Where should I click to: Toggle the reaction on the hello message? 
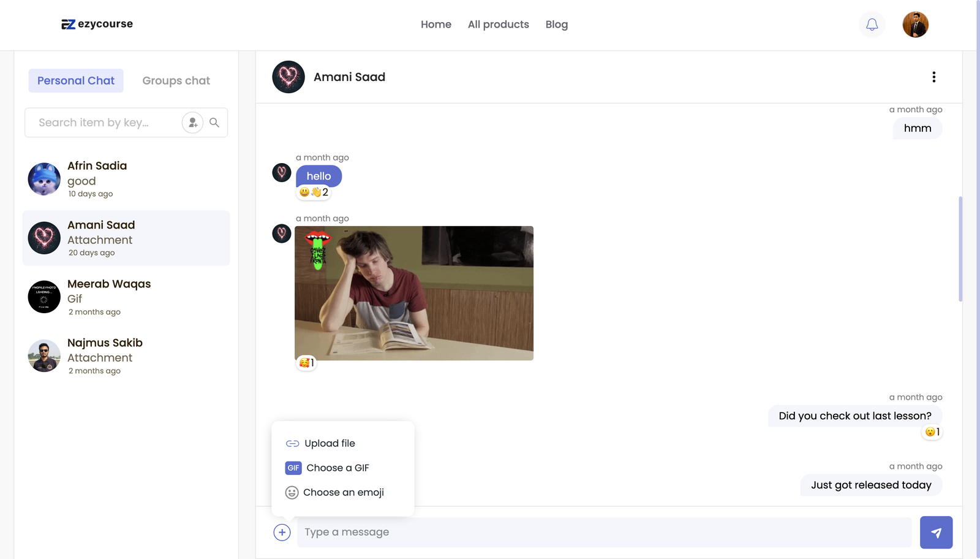click(x=314, y=192)
